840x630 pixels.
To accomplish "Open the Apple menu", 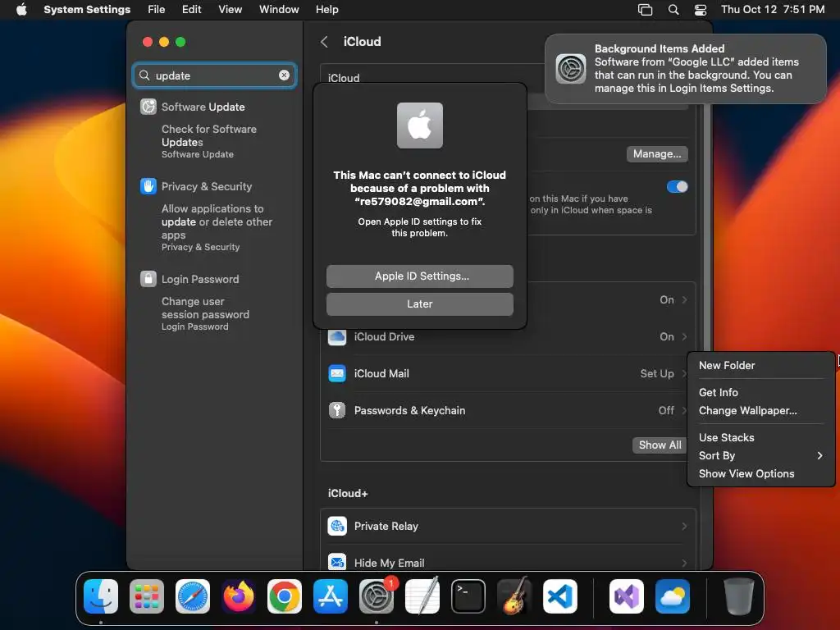I will tap(21, 9).
